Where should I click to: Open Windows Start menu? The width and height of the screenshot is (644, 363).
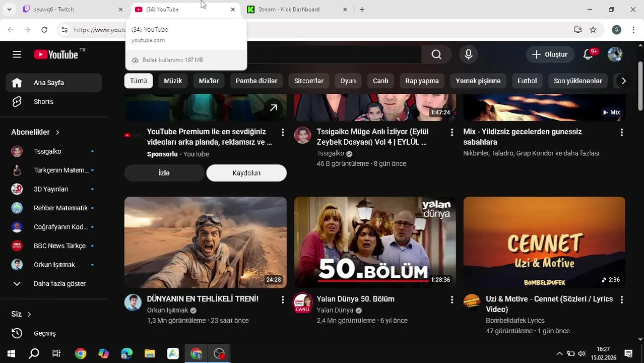tap(11, 353)
